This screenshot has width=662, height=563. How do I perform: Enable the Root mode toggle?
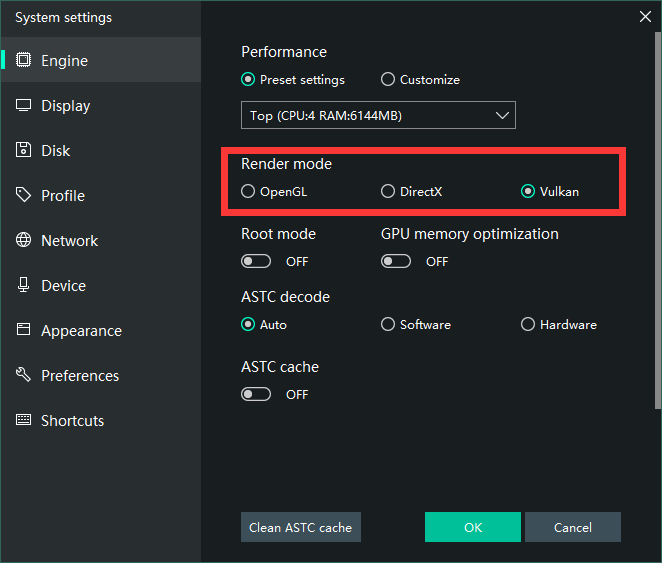256,261
